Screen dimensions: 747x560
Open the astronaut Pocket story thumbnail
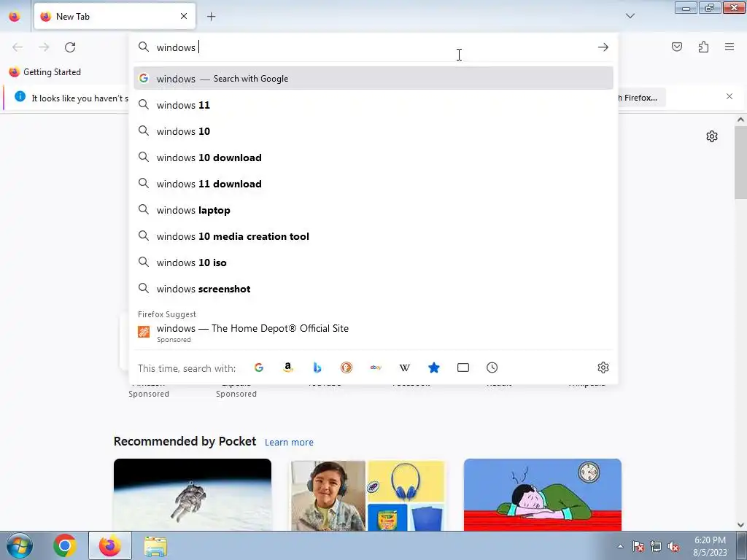193,495
